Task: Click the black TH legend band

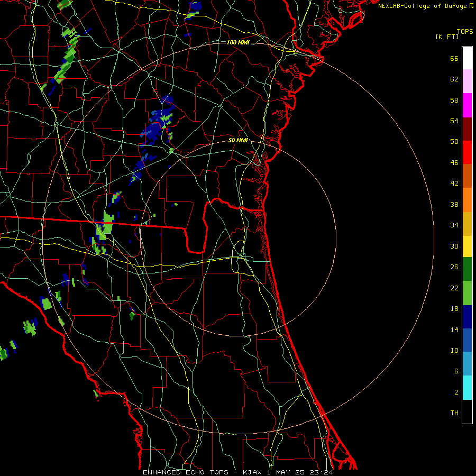Action: (x=467, y=411)
